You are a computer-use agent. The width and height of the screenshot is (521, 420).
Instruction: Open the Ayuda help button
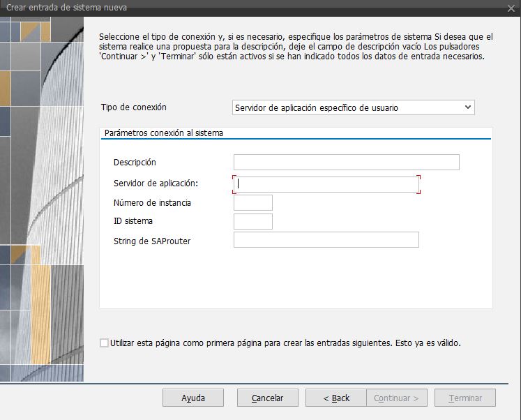193,398
